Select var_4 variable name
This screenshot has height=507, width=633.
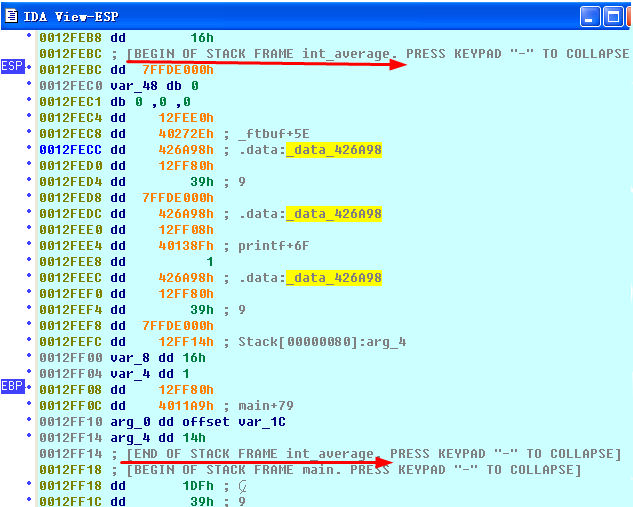[130, 374]
